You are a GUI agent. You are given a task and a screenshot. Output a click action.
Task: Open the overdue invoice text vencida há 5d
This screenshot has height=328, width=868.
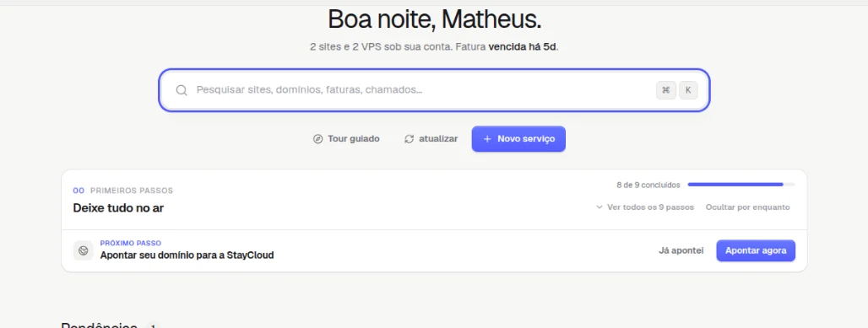coord(523,47)
